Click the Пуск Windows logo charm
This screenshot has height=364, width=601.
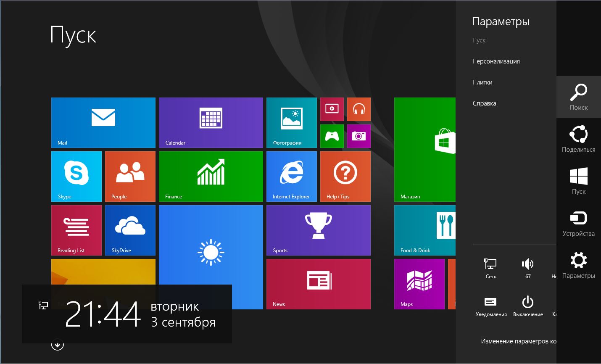[579, 181]
